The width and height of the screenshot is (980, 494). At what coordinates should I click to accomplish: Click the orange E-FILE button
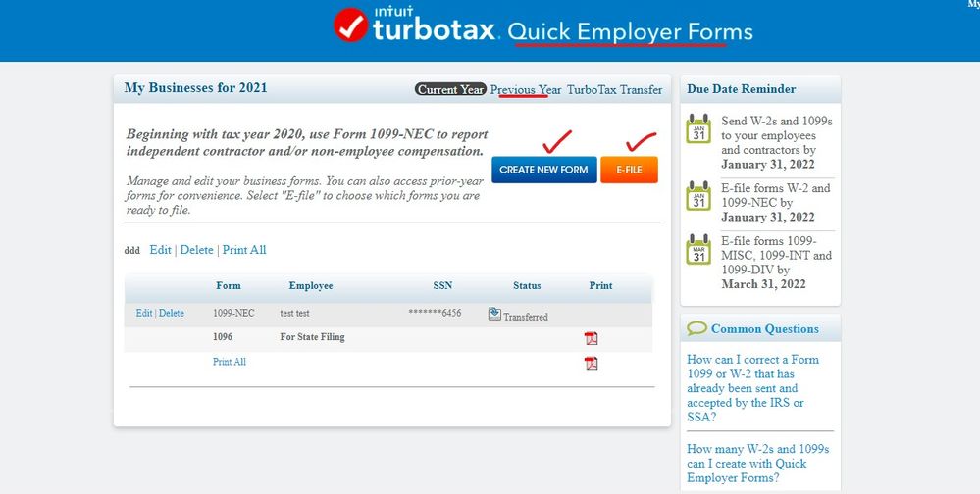629,170
